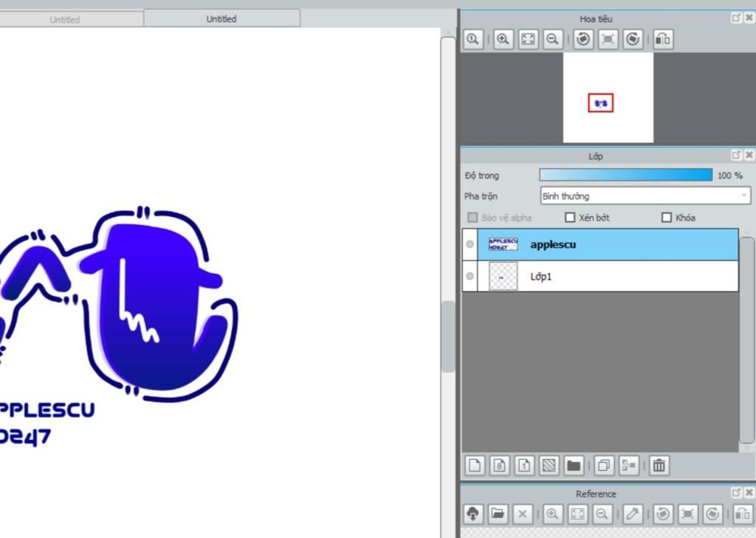Toggle visibility of applescu layer
The height and width of the screenshot is (538, 756).
pos(470,244)
